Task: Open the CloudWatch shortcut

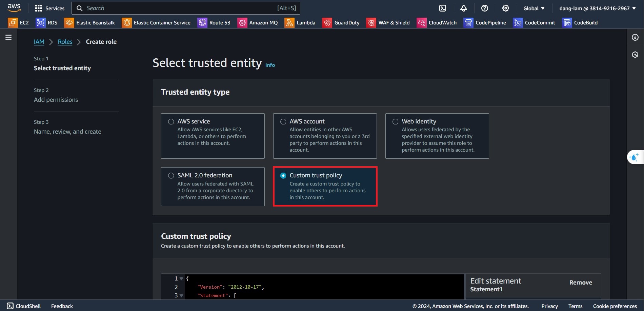Action: point(437,23)
